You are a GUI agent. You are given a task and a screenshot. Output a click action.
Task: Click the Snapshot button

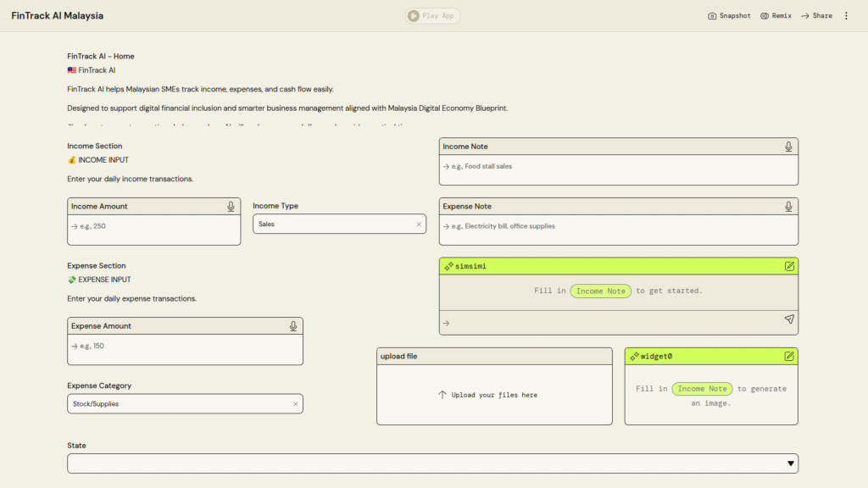coord(729,16)
